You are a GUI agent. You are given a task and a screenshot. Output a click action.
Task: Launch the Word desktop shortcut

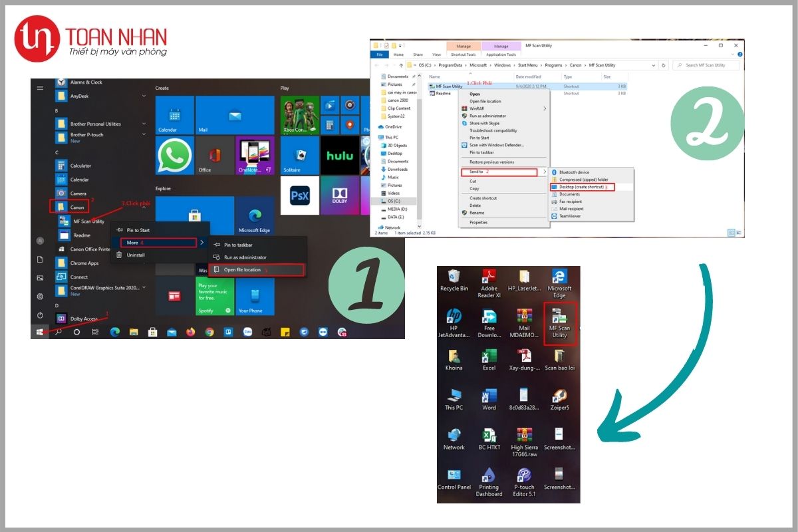[489, 400]
